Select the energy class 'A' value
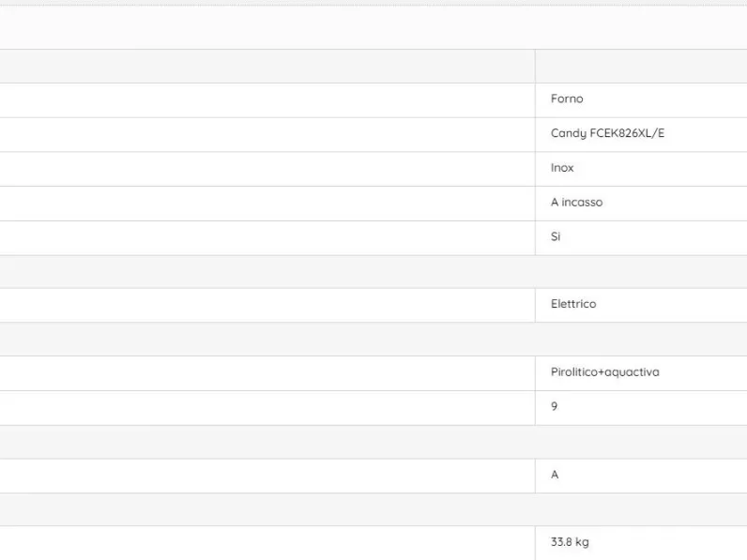 [x=555, y=475]
